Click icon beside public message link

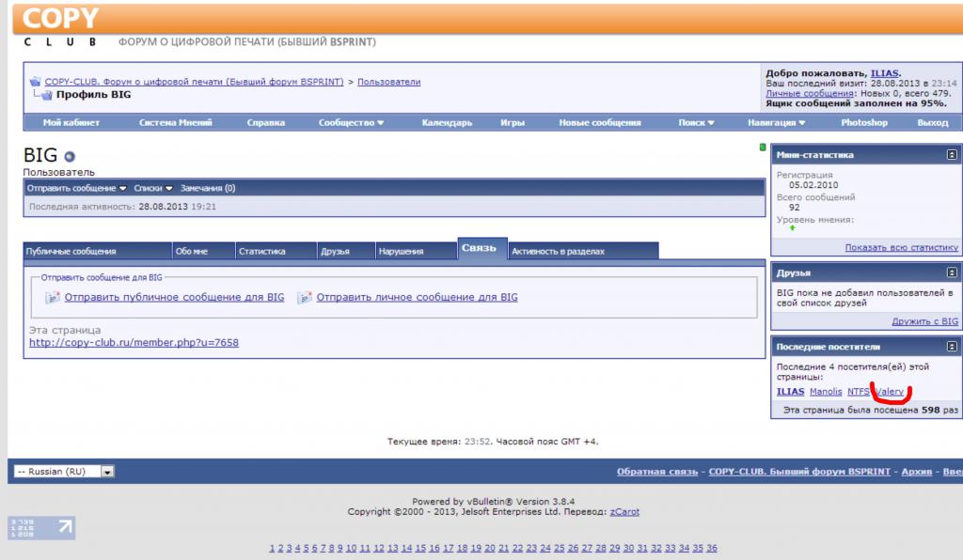[53, 298]
